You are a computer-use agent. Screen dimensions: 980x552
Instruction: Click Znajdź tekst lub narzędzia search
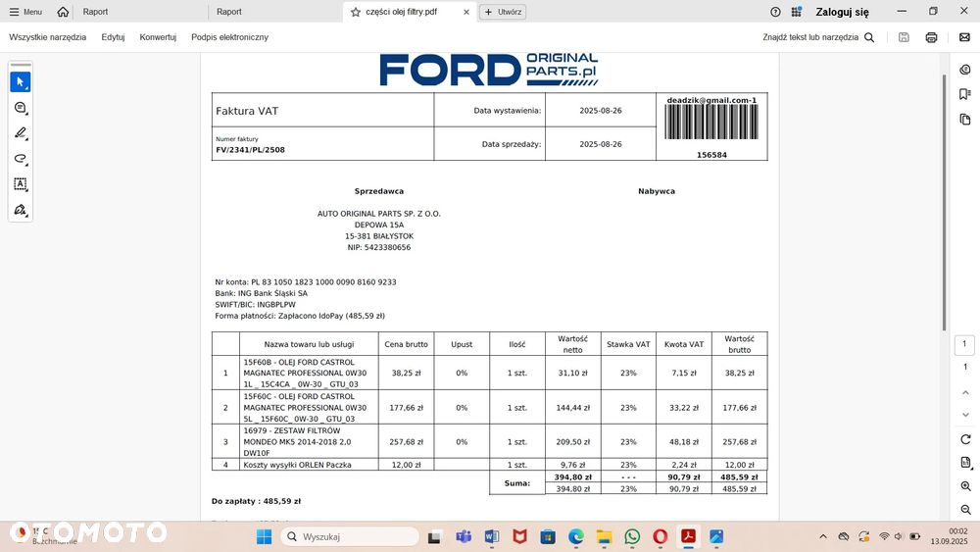818,37
